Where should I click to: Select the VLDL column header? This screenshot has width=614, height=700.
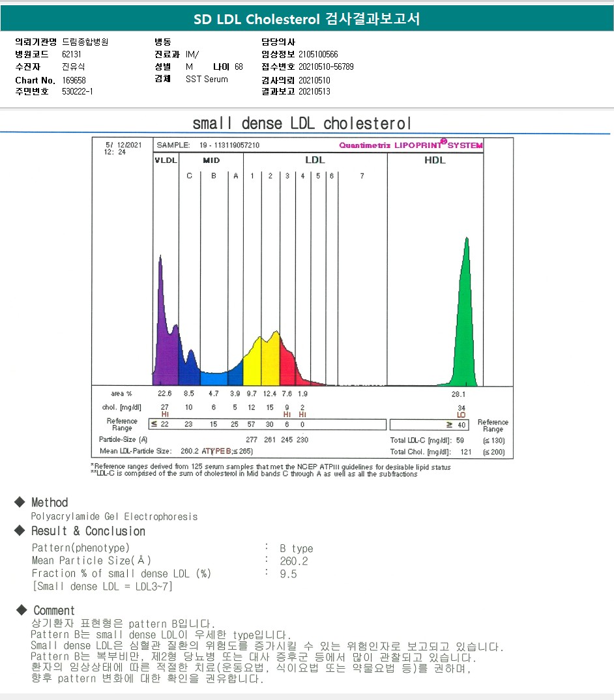tap(166, 160)
